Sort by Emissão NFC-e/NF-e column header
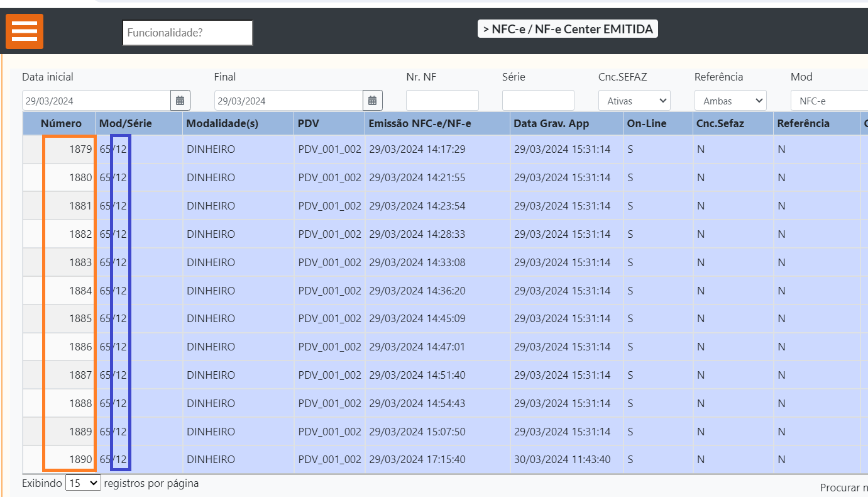 420,123
